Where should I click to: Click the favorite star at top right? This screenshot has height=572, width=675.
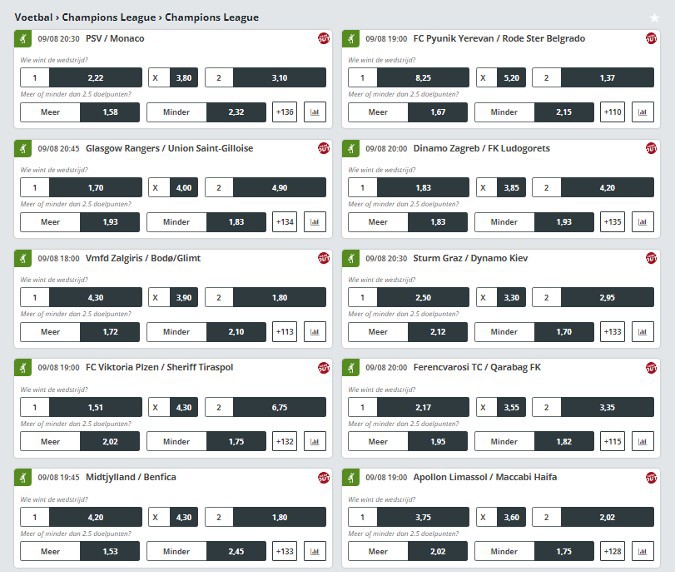pyautogui.click(x=655, y=17)
